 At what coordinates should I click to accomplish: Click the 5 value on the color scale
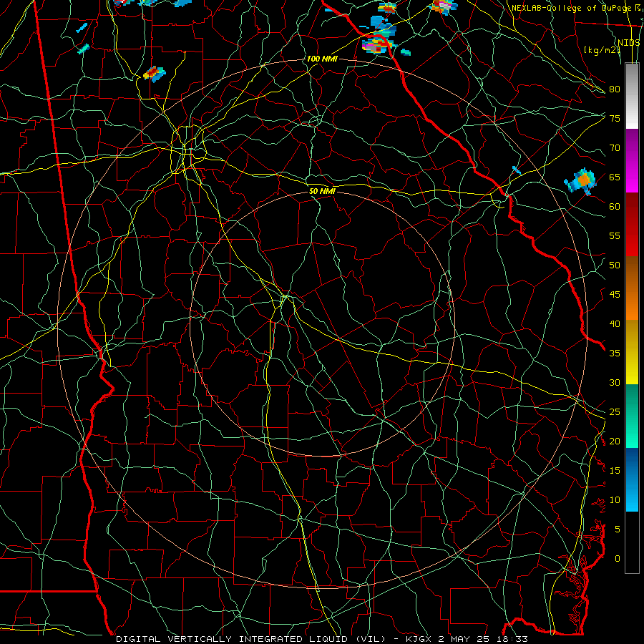pos(618,530)
